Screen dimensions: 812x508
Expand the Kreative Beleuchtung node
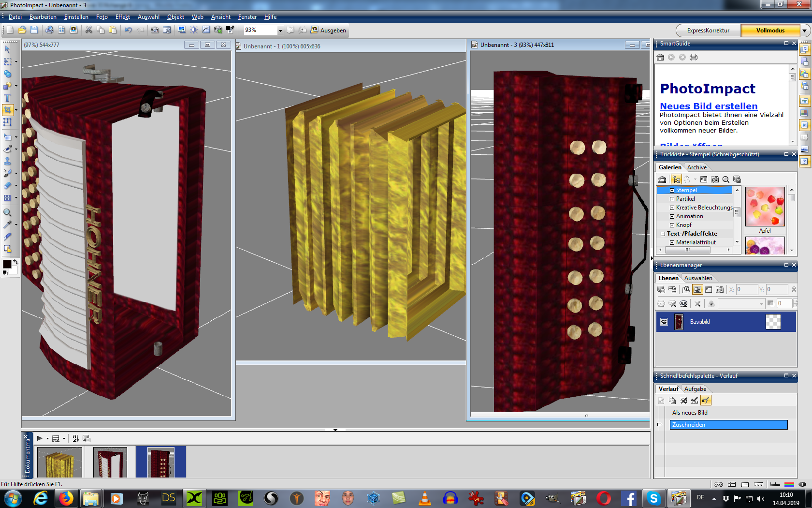click(672, 208)
